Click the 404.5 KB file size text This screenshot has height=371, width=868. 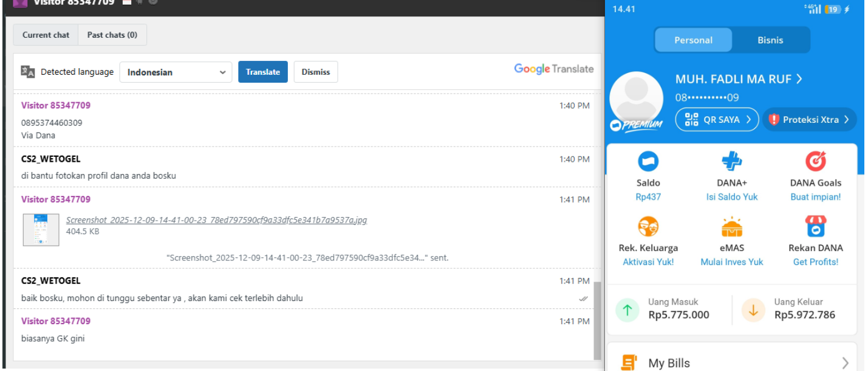point(83,232)
